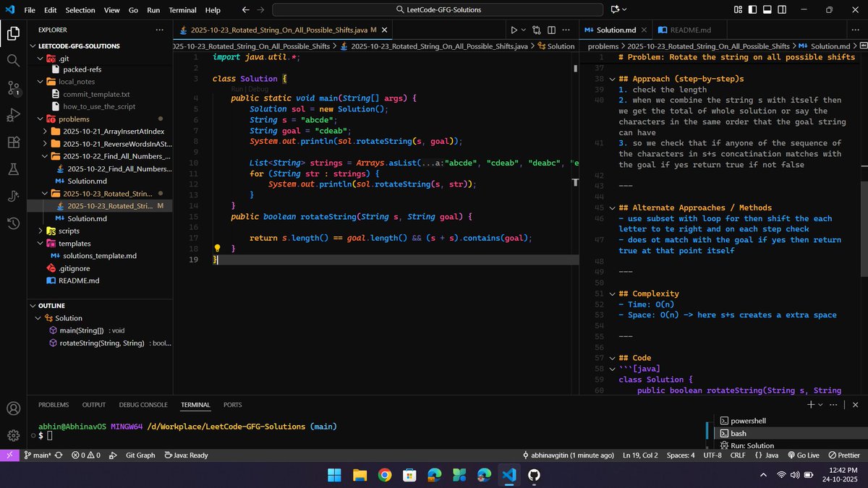This screenshot has height=488, width=868.
Task: Open the Source Control view
Action: [x=13, y=88]
